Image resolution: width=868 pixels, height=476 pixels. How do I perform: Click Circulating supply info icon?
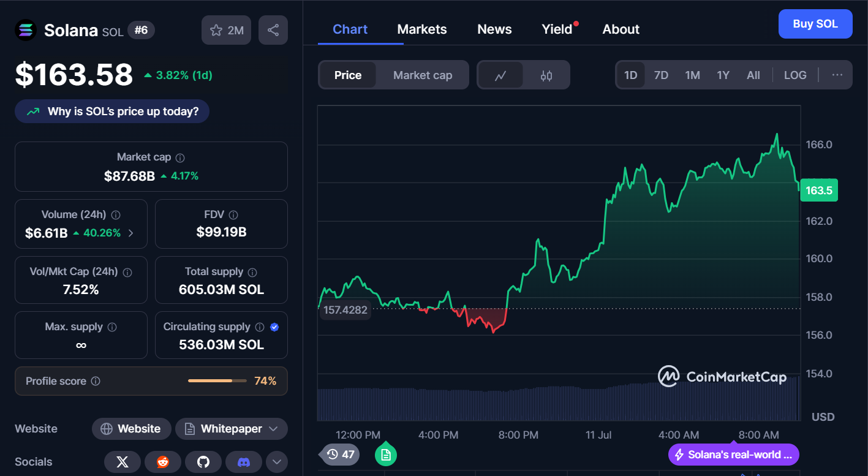[x=260, y=327]
